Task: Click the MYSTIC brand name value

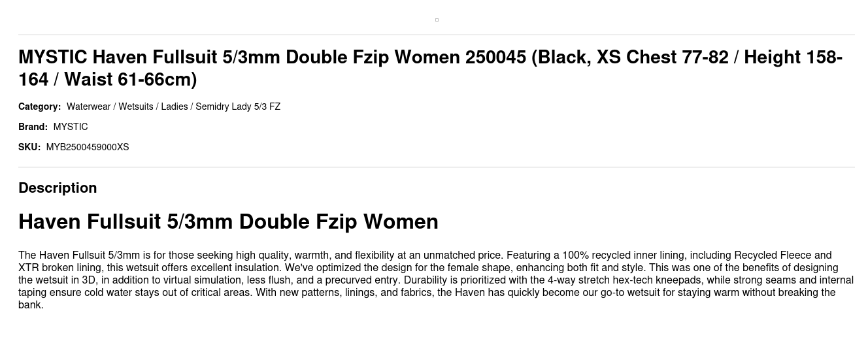Action: 71,127
